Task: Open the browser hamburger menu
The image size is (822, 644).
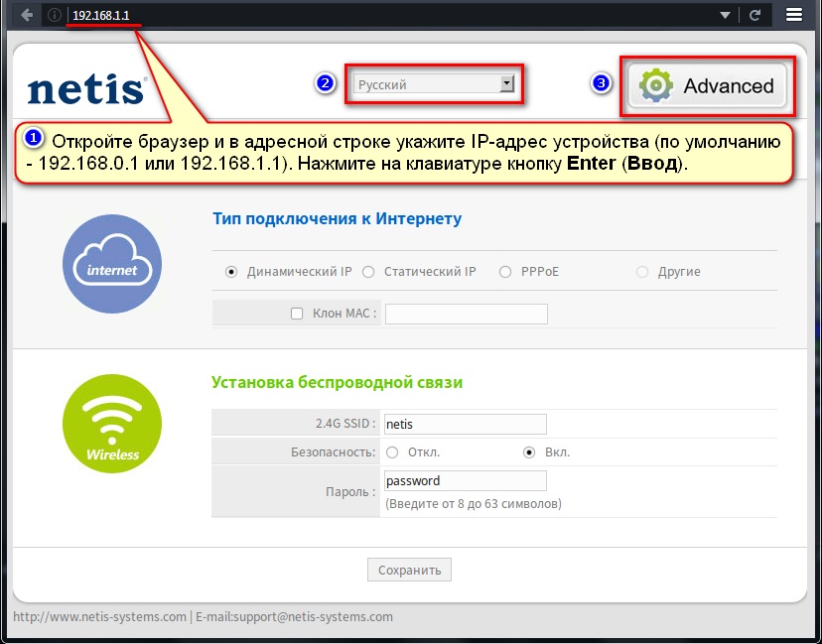Action: 794,15
